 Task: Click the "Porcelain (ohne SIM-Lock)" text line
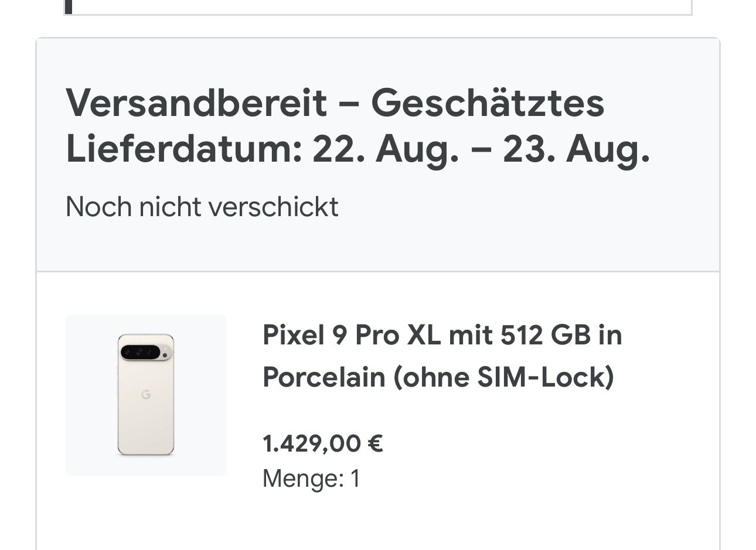(x=438, y=377)
